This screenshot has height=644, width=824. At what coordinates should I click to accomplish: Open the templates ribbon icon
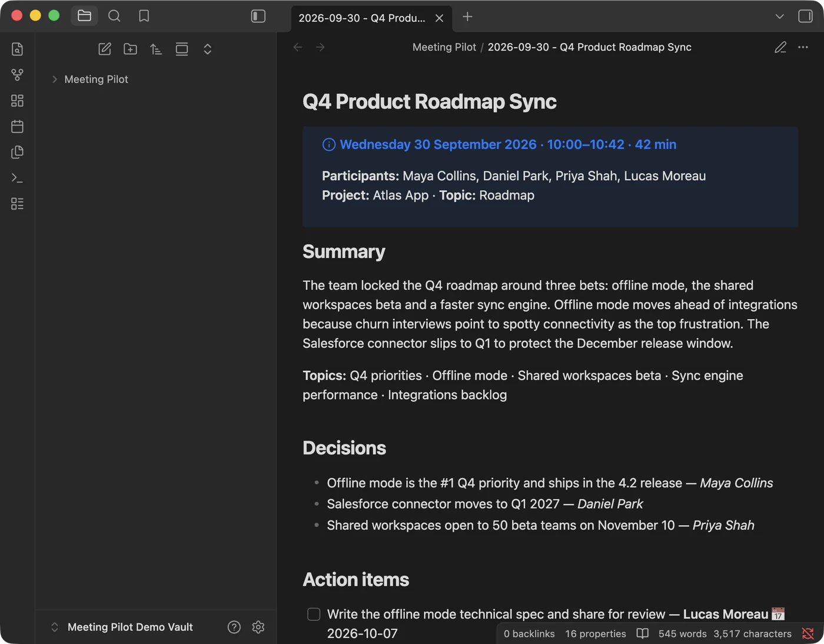point(18,152)
